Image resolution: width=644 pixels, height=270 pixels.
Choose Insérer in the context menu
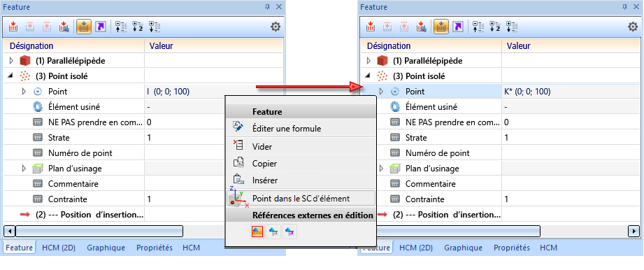(301, 180)
